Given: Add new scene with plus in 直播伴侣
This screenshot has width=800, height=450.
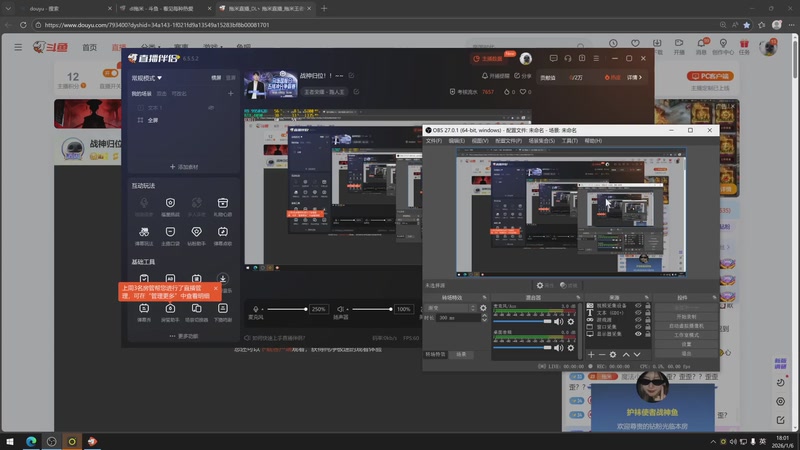Looking at the screenshot, I should click(231, 93).
